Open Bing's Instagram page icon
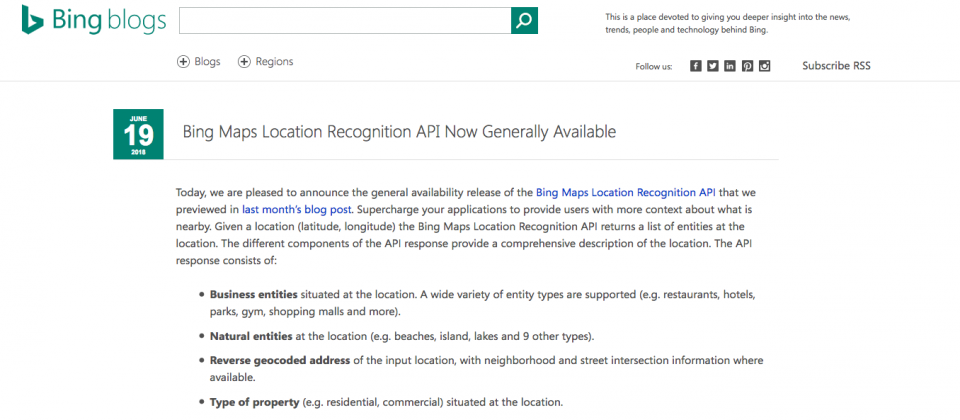The width and height of the screenshot is (960, 420). (764, 66)
